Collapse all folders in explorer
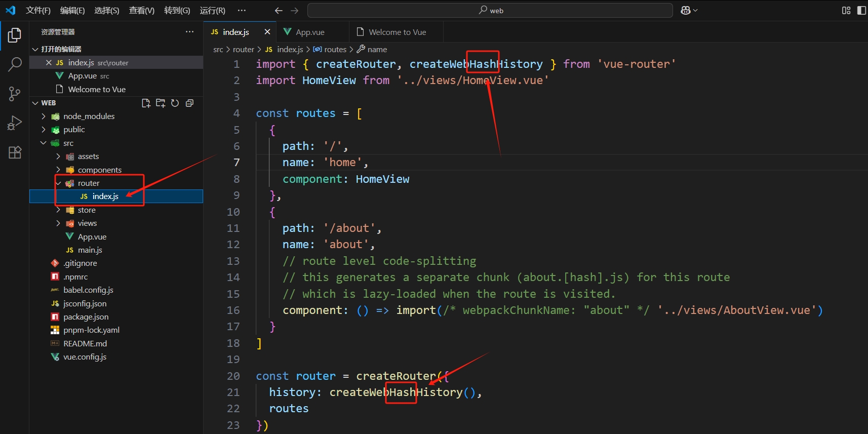The height and width of the screenshot is (434, 868). pos(189,103)
